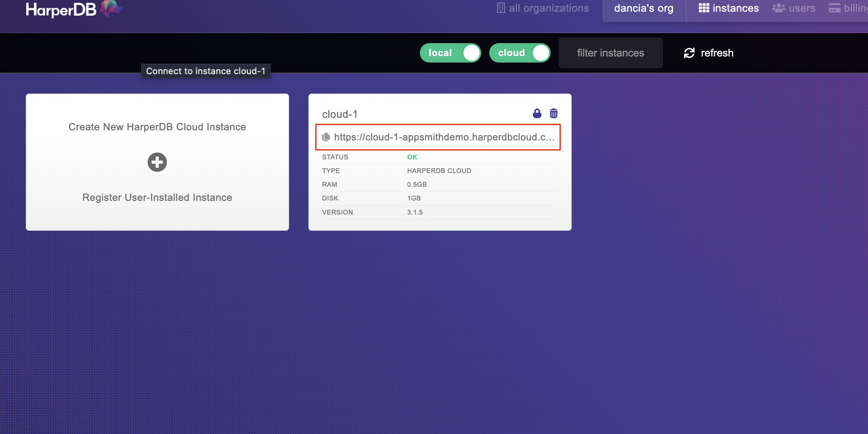Click the lock icon on cloud-1 card
Screen dimensions: 868x434
click(537, 113)
